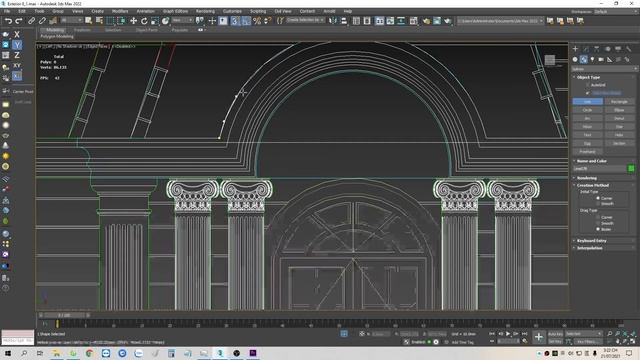Click the Circle shape button
Image resolution: width=640 pixels, height=360 pixels.
pos(587,110)
